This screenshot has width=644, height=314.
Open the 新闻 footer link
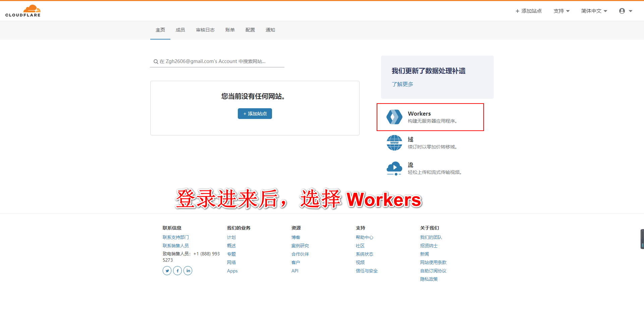[x=425, y=254]
